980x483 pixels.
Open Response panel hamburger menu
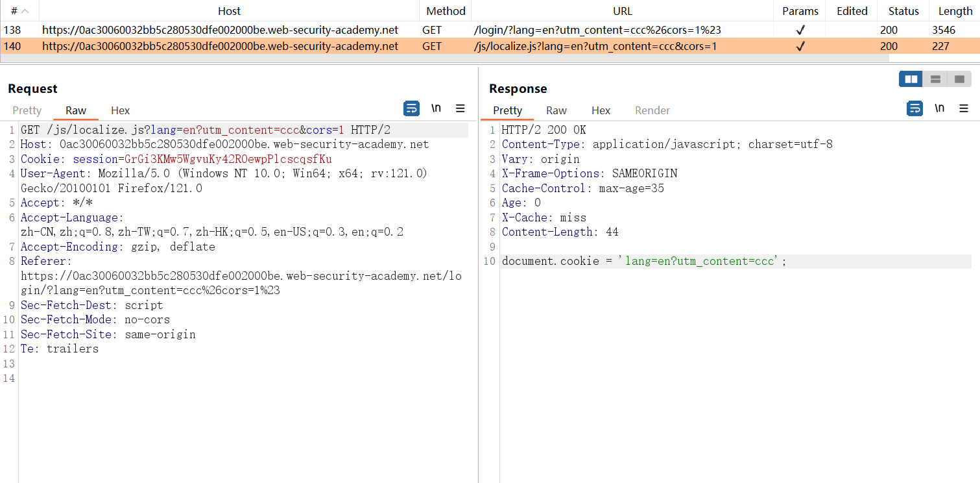963,108
